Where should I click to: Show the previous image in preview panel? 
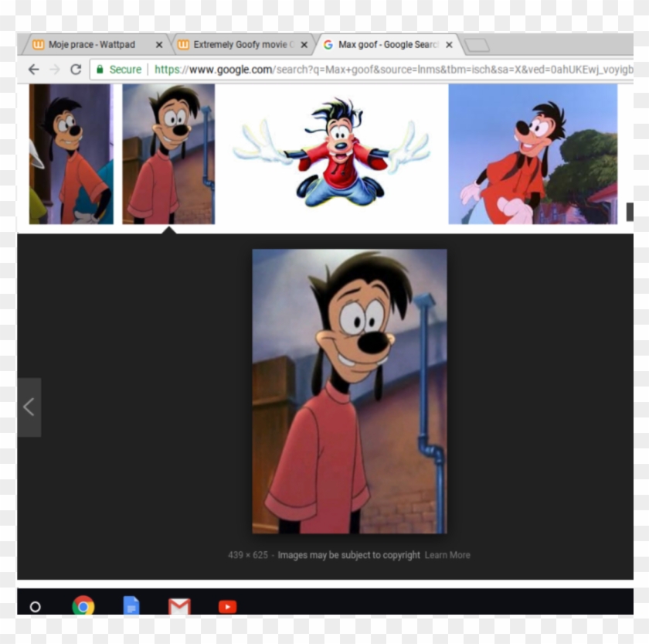[29, 407]
